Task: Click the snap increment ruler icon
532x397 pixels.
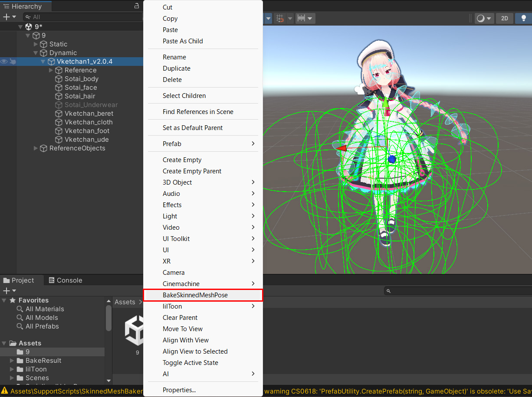Action: pos(302,18)
